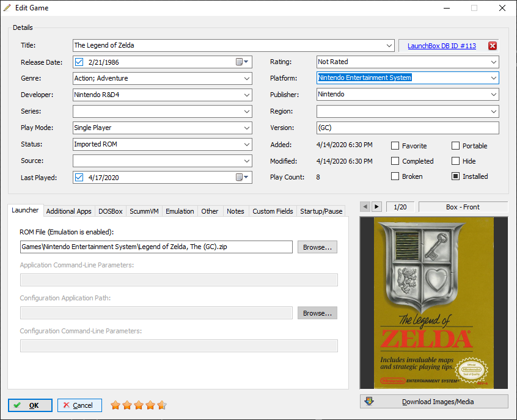Click the ROM File path field
Image resolution: width=517 pixels, height=420 pixels.
[x=156, y=247]
